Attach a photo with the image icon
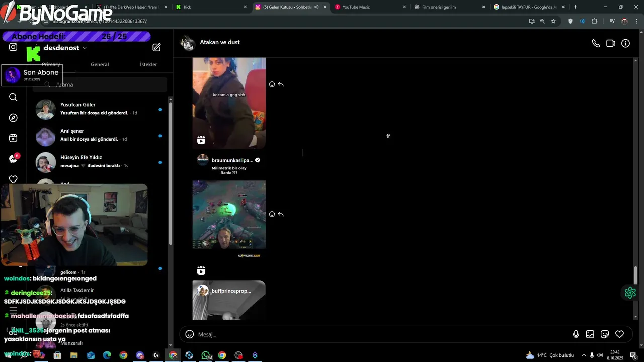This screenshot has height=362, width=644. [590, 334]
